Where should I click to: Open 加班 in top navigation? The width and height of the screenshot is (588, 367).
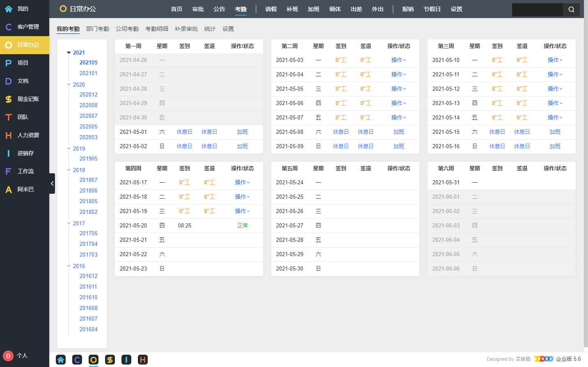(313, 9)
